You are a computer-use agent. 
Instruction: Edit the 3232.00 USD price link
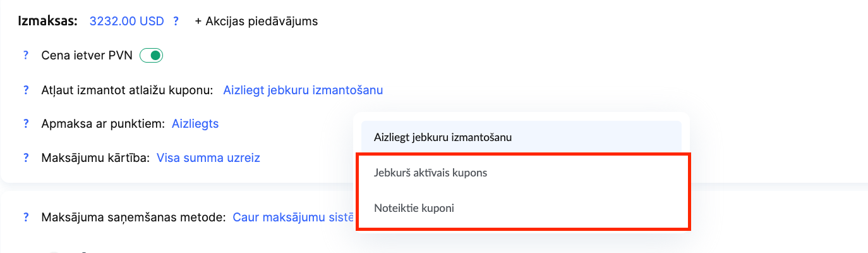pyautogui.click(x=126, y=21)
